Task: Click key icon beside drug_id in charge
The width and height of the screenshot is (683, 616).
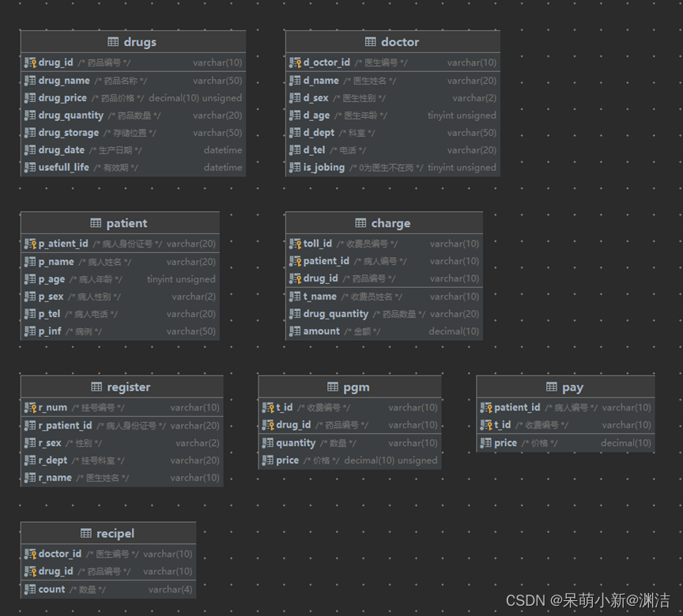Action: tap(295, 279)
